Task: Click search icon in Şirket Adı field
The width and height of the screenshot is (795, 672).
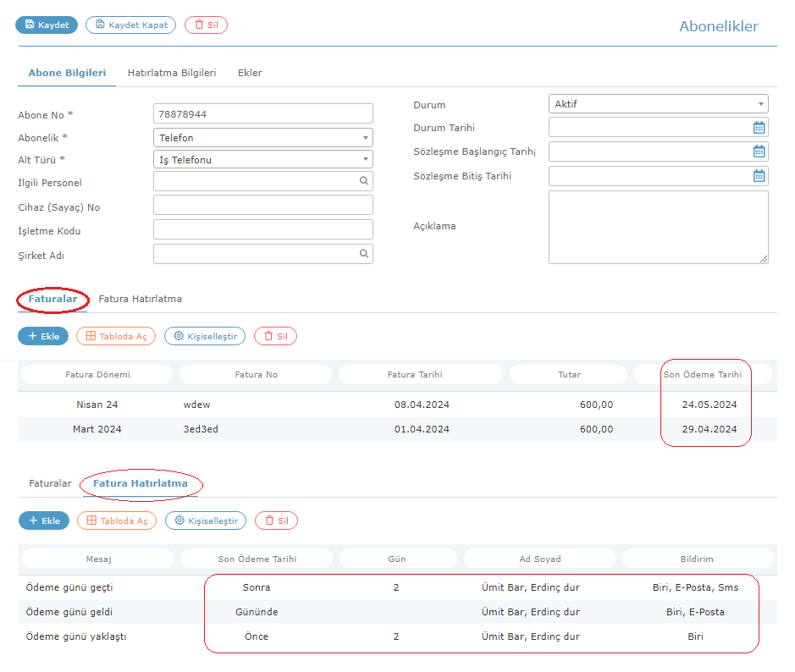Action: 363,253
